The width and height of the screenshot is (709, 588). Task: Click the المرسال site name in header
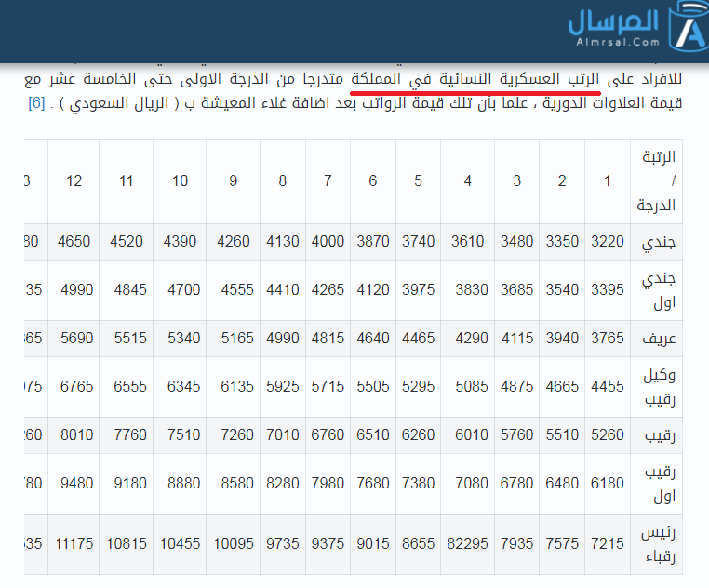[x=614, y=20]
